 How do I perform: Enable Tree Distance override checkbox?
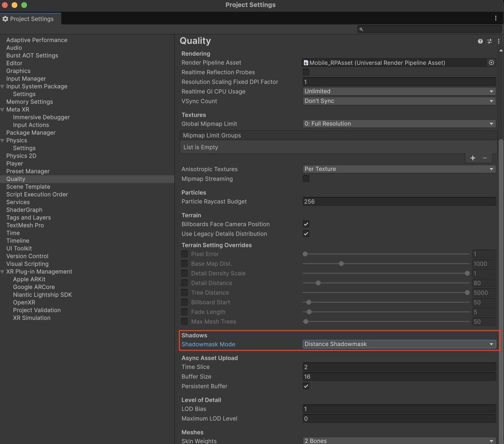point(184,293)
